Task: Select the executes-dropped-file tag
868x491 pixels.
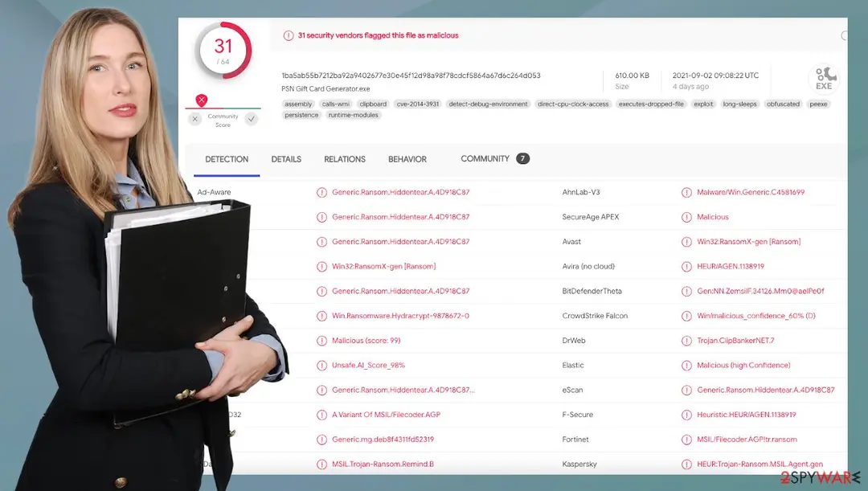Action: point(651,104)
